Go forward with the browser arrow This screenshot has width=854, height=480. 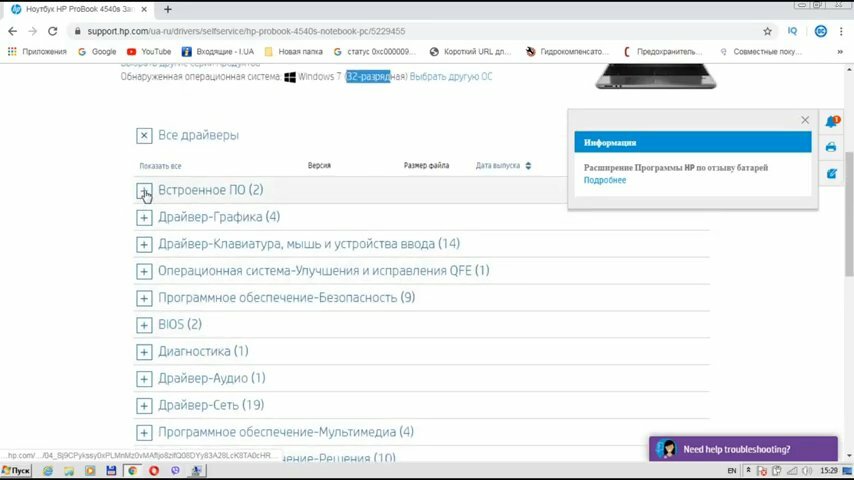click(32, 31)
